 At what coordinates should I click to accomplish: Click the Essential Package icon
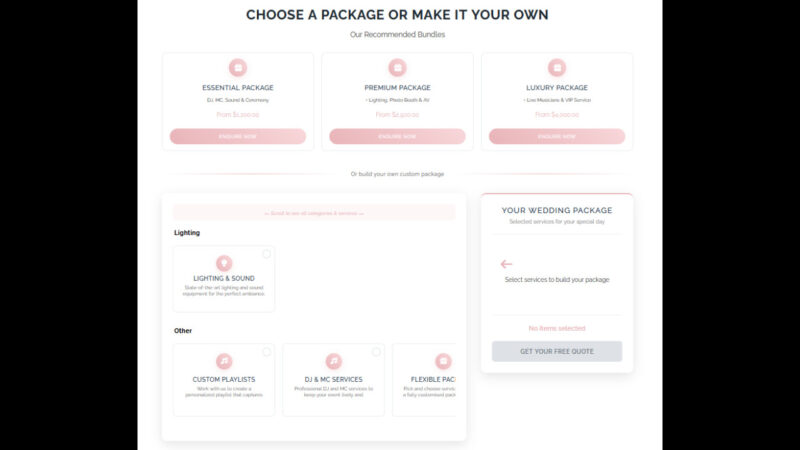pos(237,68)
